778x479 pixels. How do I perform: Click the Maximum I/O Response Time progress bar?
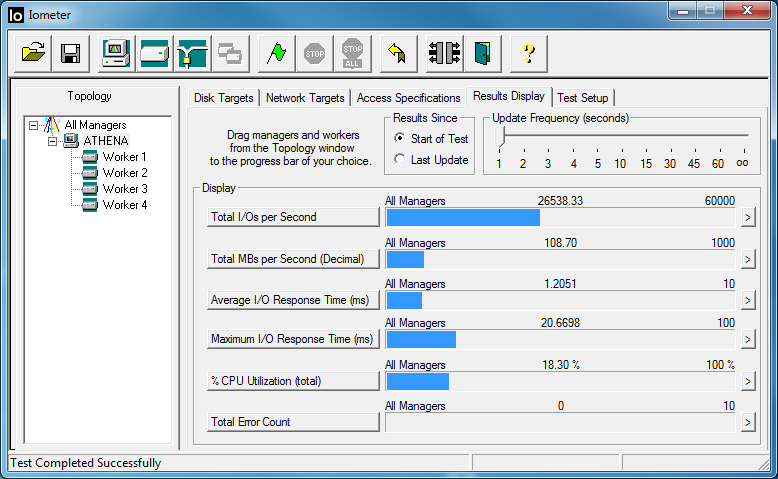tap(561, 340)
